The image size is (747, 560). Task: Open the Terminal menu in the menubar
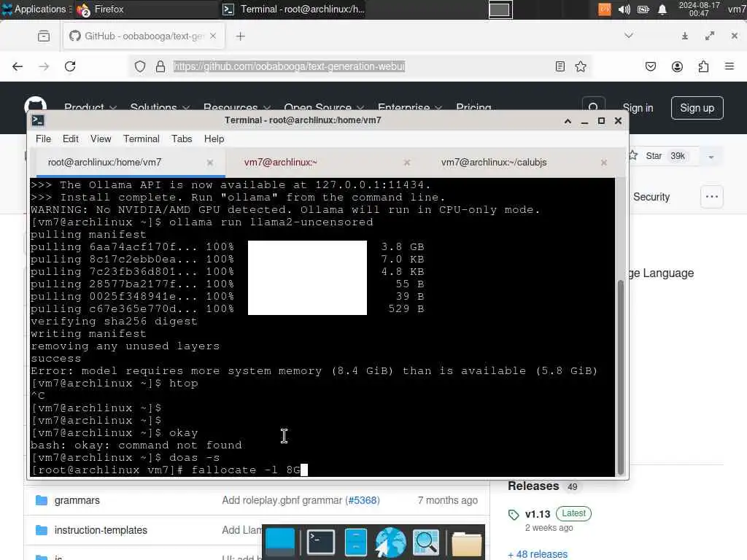[x=141, y=139]
